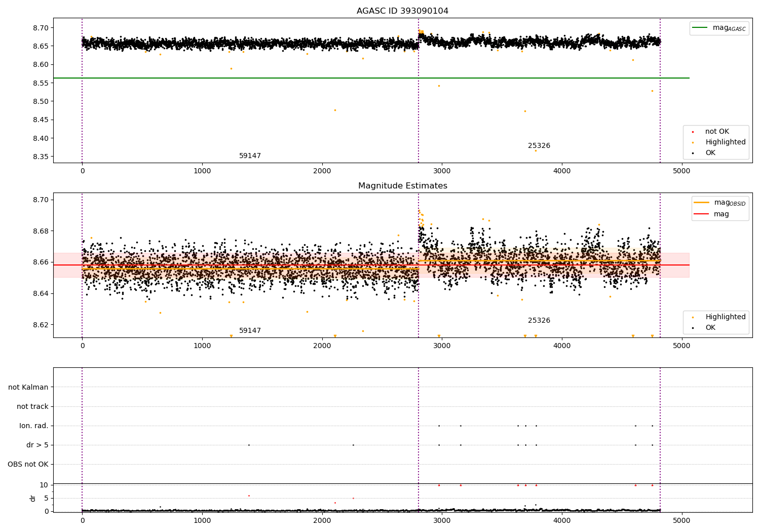Click 'Highlighted' in the top plot legend
760x532 pixels.
[x=726, y=142]
